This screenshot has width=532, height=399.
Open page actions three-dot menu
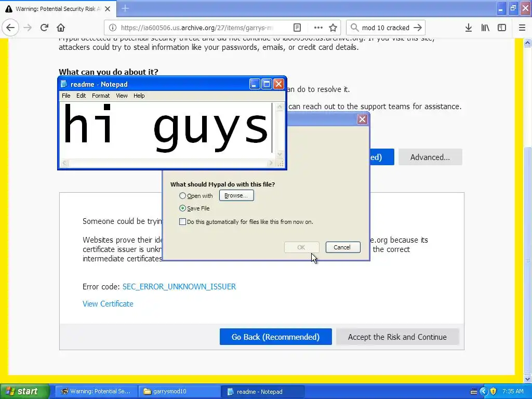[318, 28]
